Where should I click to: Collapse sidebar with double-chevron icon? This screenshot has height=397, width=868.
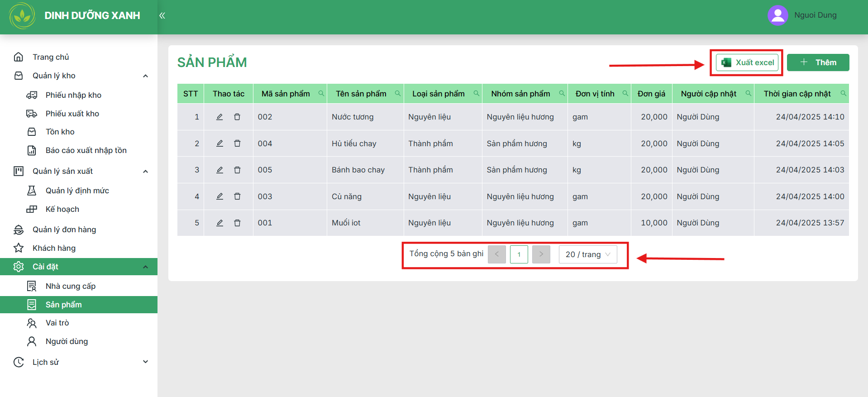pos(162,15)
